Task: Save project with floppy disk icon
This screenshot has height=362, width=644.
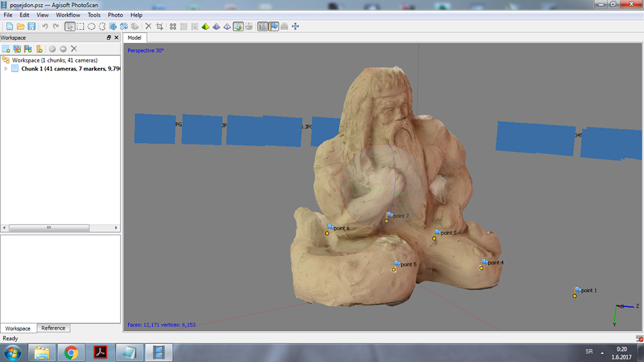Action: click(x=32, y=26)
